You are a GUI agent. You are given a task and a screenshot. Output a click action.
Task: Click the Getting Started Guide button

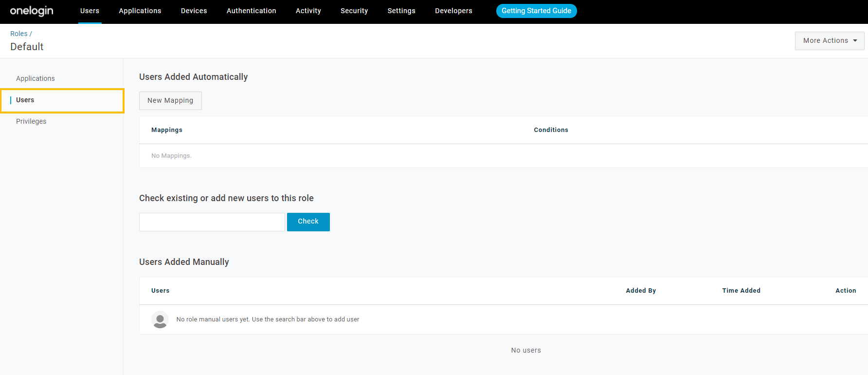coord(536,11)
